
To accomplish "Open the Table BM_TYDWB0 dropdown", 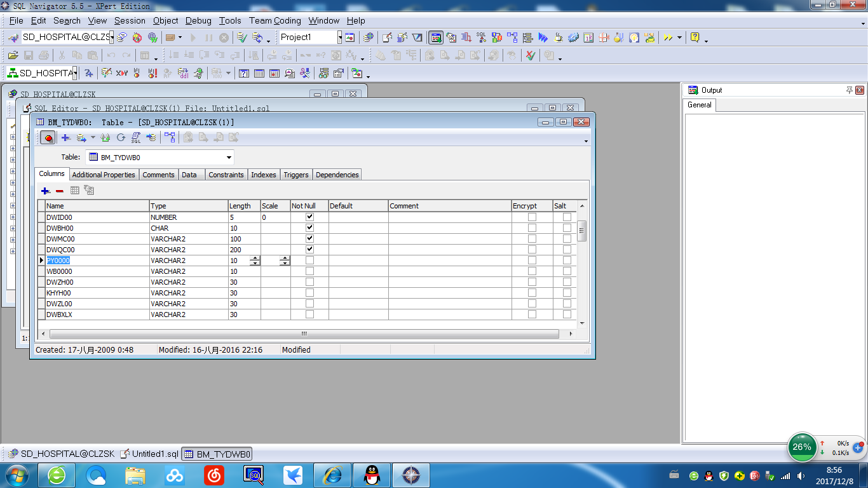I will (229, 158).
